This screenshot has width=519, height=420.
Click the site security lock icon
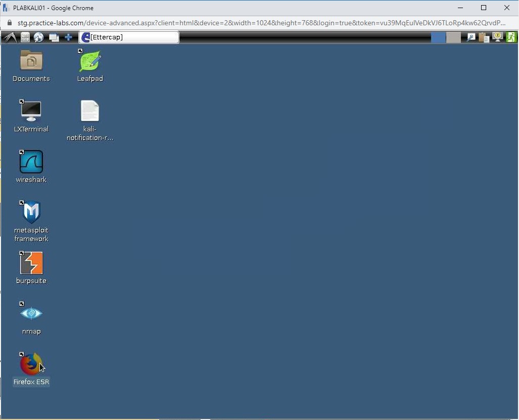point(10,23)
